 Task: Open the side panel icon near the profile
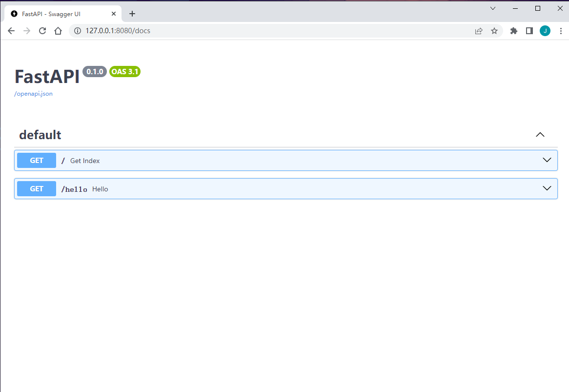tap(529, 30)
